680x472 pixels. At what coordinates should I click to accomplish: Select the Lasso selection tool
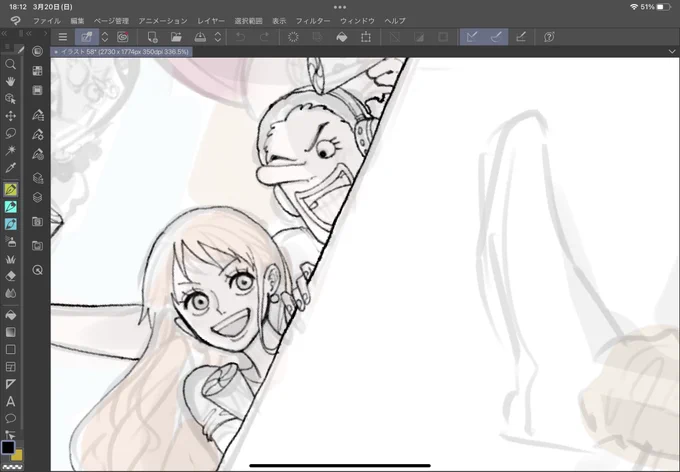(x=10, y=133)
